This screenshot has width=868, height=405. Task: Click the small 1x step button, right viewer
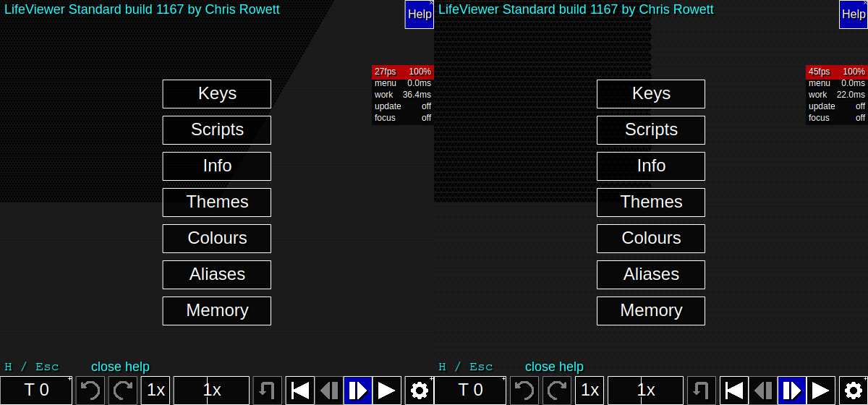[x=590, y=391]
